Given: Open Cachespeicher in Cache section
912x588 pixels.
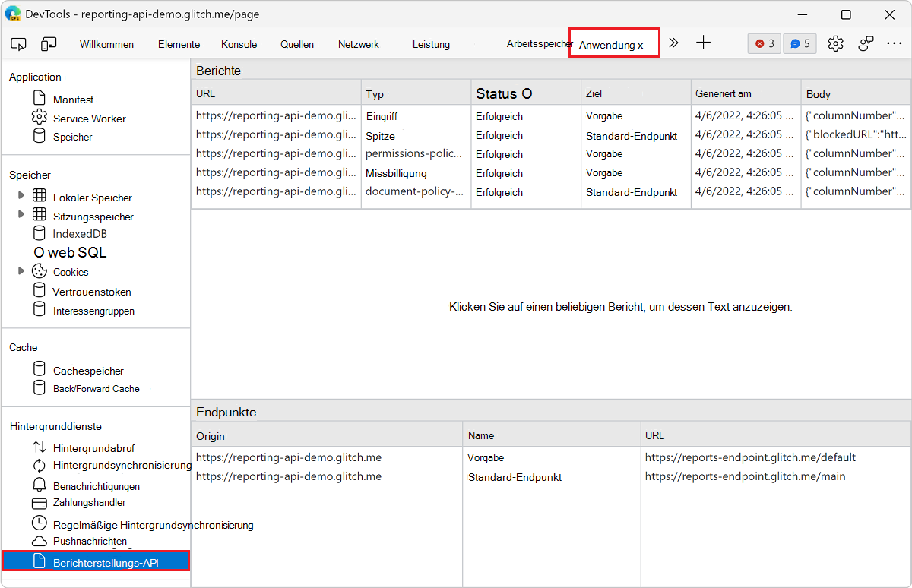Looking at the screenshot, I should point(87,371).
